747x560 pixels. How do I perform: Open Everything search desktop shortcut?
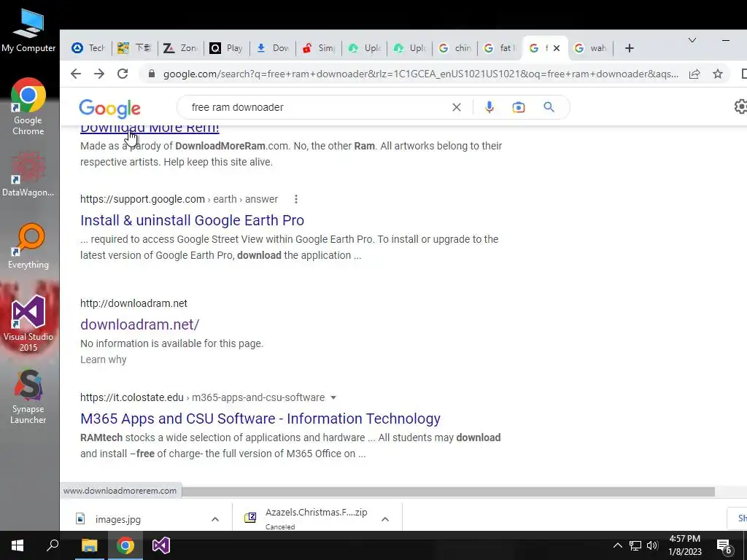pos(28,246)
